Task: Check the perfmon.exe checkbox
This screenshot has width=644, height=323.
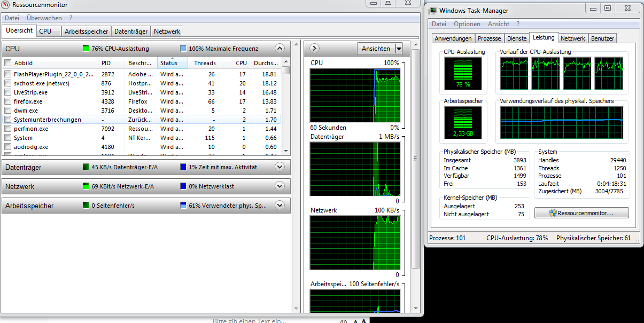Action: 8,129
